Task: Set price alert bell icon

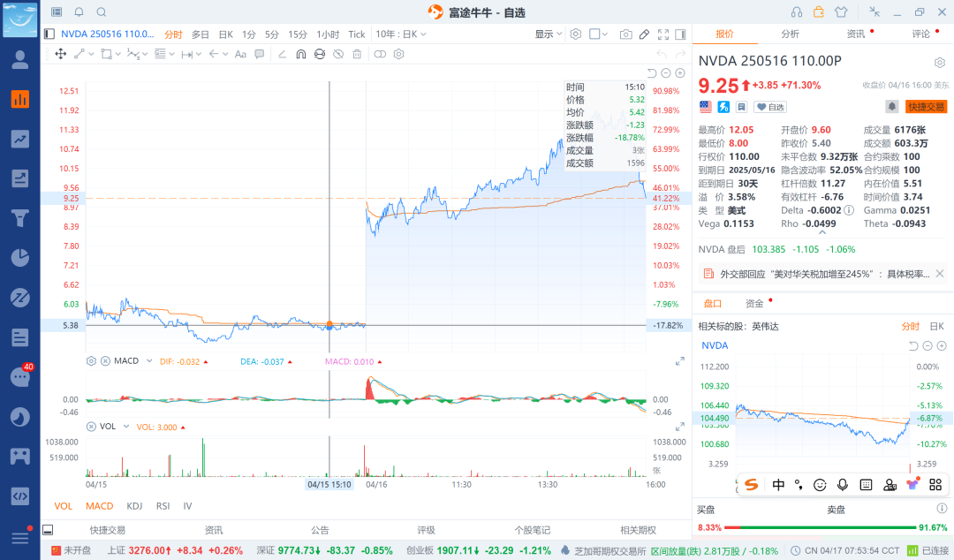Action: coord(892,107)
